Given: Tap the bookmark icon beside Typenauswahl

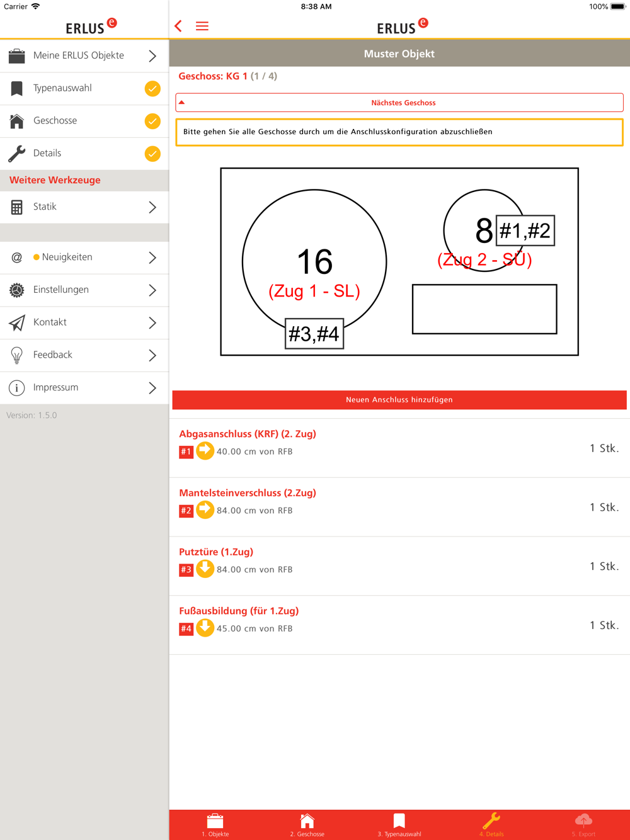Looking at the screenshot, I should click(x=17, y=88).
